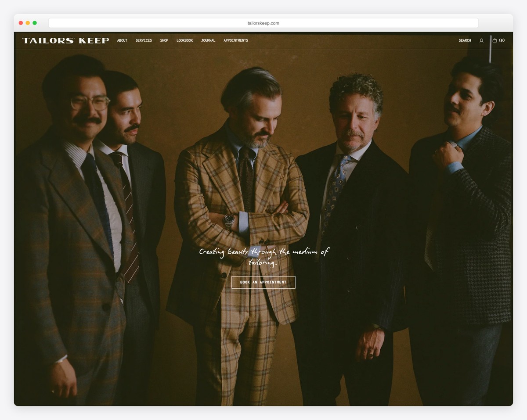
Task: Click the cart item count (0)
Action: tap(502, 40)
